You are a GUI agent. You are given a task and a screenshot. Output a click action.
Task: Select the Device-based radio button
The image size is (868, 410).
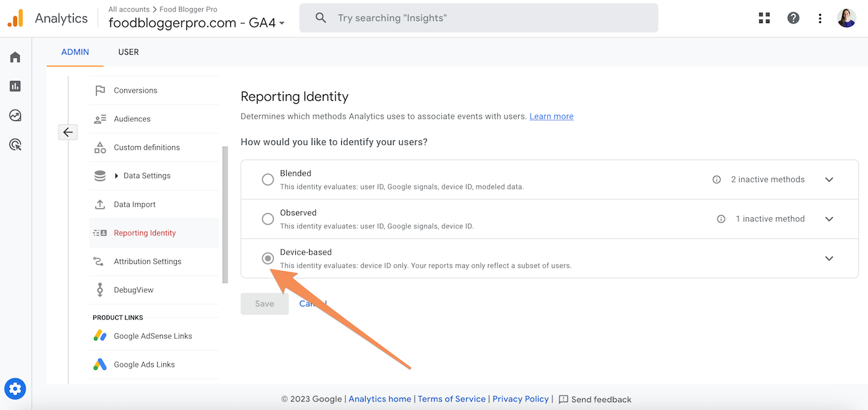pos(268,259)
